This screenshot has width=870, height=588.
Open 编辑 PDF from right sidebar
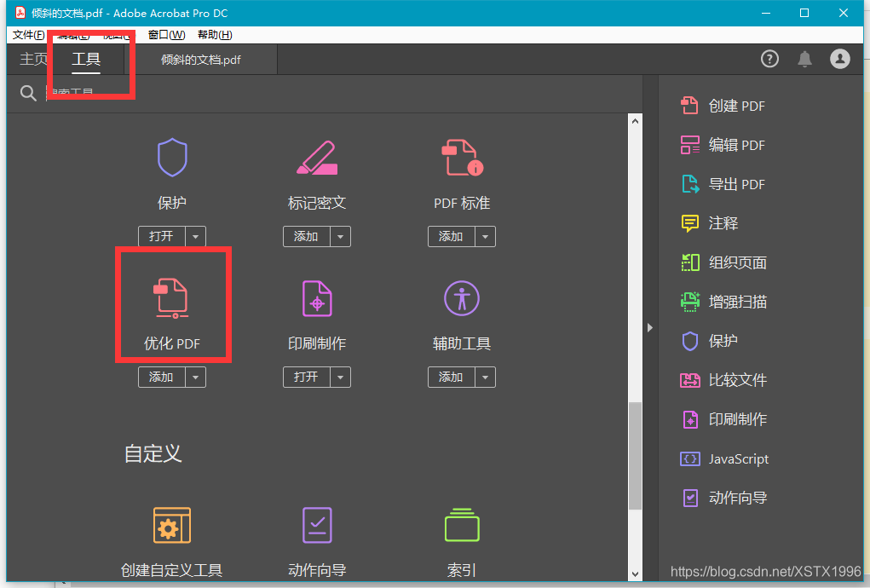tap(723, 145)
